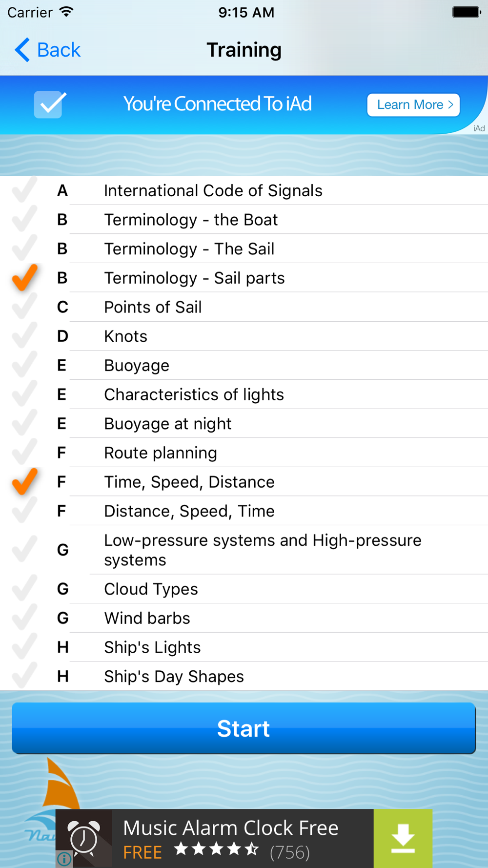
Task: Tap the alarm clock ad icon
Action: coord(84,838)
